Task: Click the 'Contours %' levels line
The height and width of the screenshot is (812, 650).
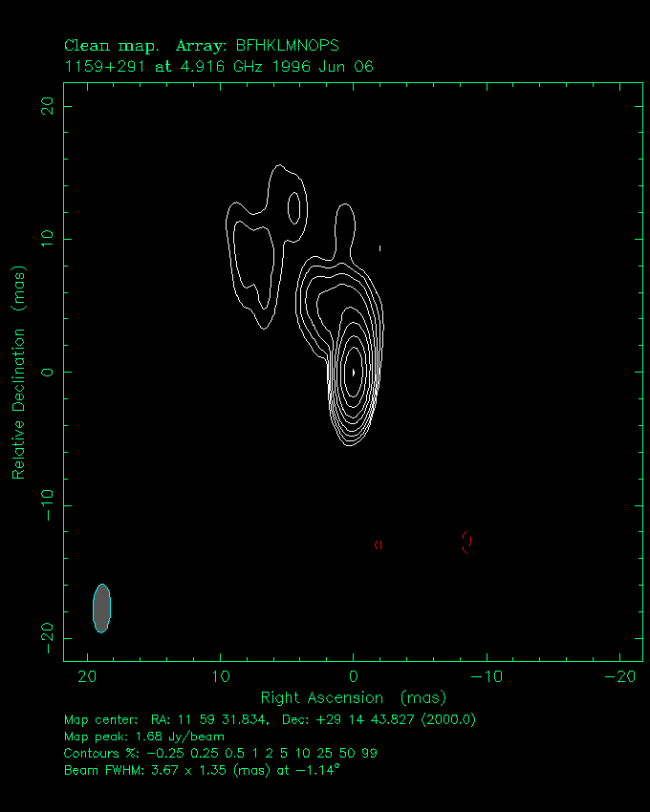Action: click(x=220, y=753)
